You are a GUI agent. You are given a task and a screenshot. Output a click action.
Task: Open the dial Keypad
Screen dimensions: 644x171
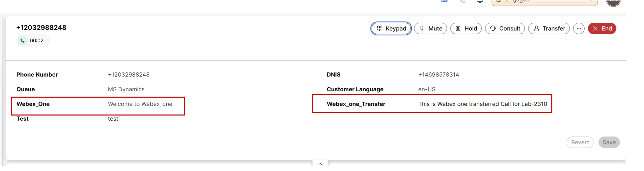(391, 28)
